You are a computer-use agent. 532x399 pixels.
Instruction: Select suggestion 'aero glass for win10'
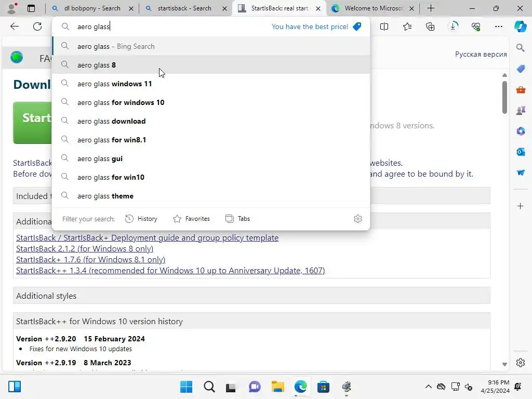211,177
